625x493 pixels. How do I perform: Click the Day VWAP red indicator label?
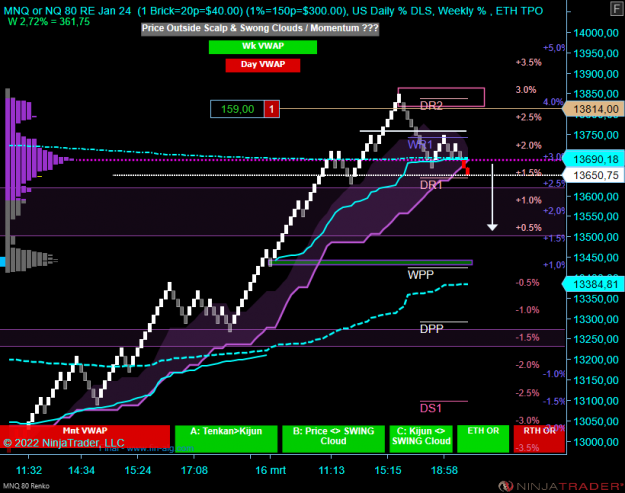click(x=263, y=65)
